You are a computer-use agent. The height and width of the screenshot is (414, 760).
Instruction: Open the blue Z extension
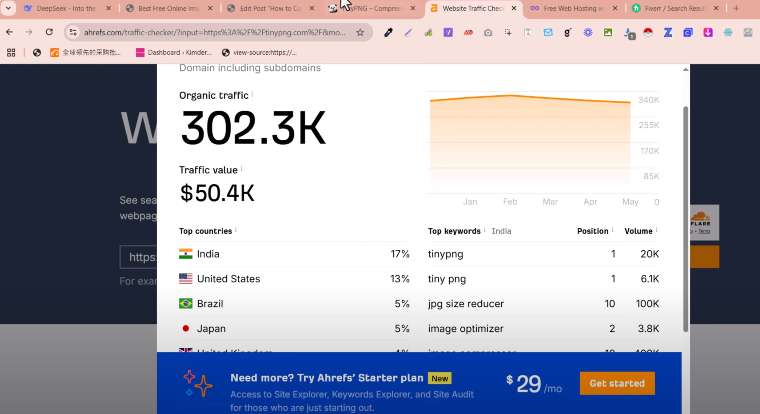pyautogui.click(x=668, y=32)
